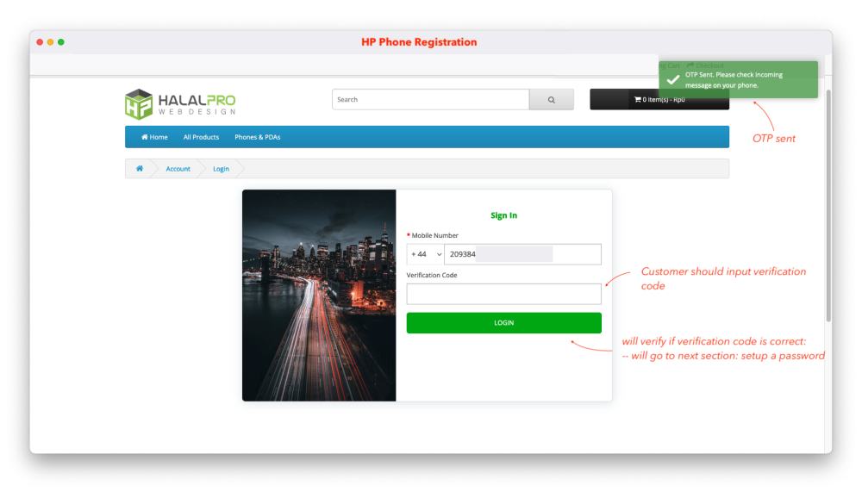
Task: Open the shopping cart 0 item(s) button
Action: 659,100
